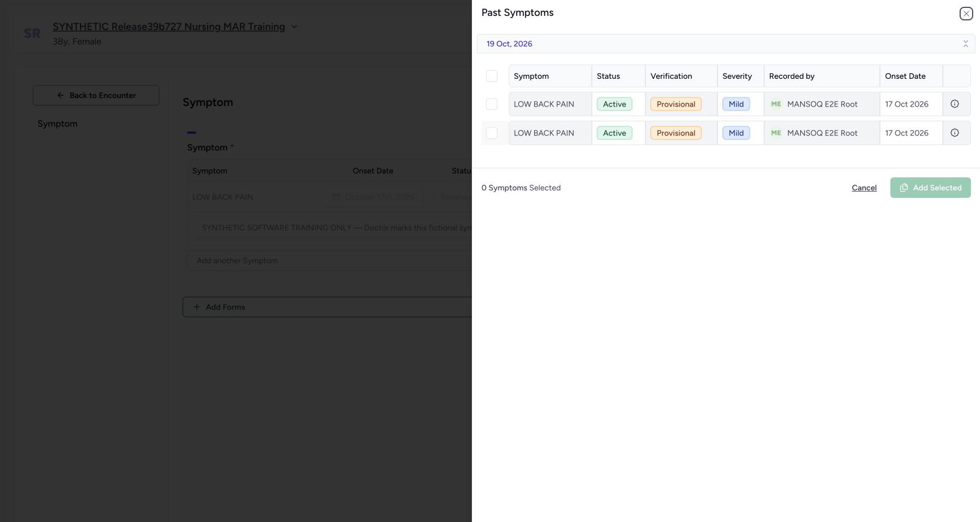Click LOW BACK PAIN in second panel row

[x=543, y=133]
